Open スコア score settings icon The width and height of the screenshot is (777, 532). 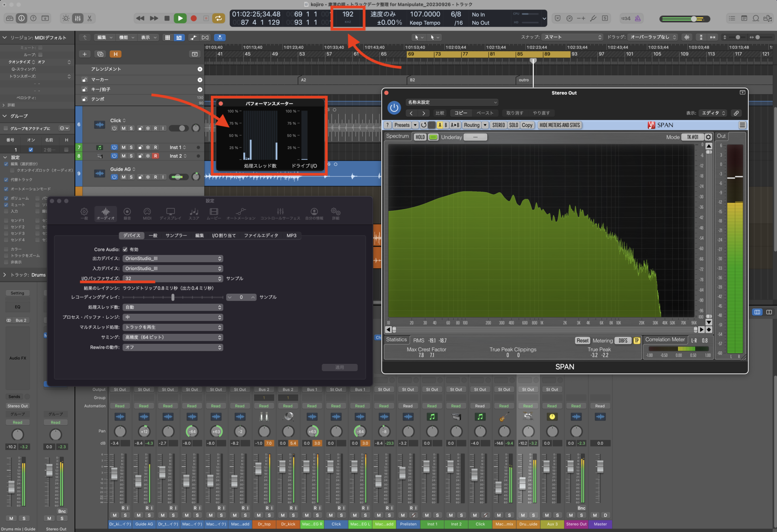click(194, 214)
